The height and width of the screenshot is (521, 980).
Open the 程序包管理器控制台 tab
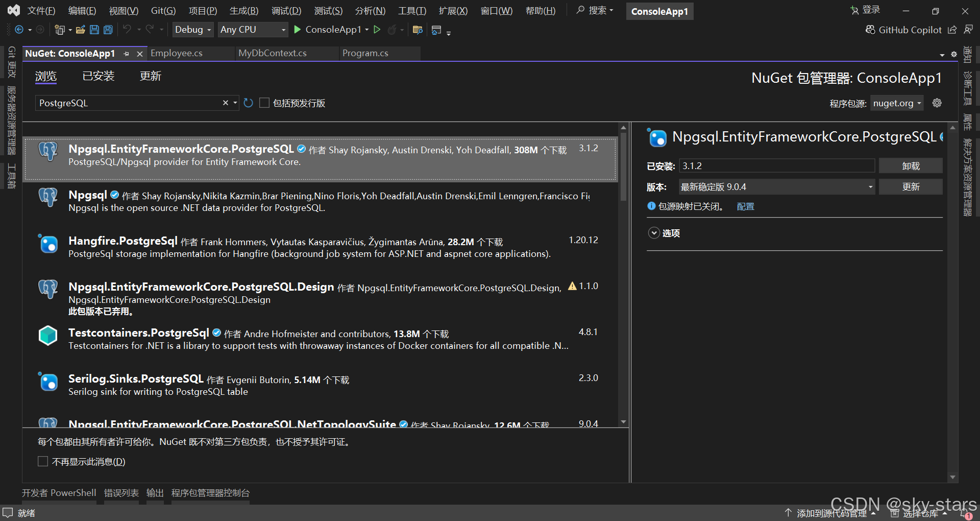click(x=210, y=493)
